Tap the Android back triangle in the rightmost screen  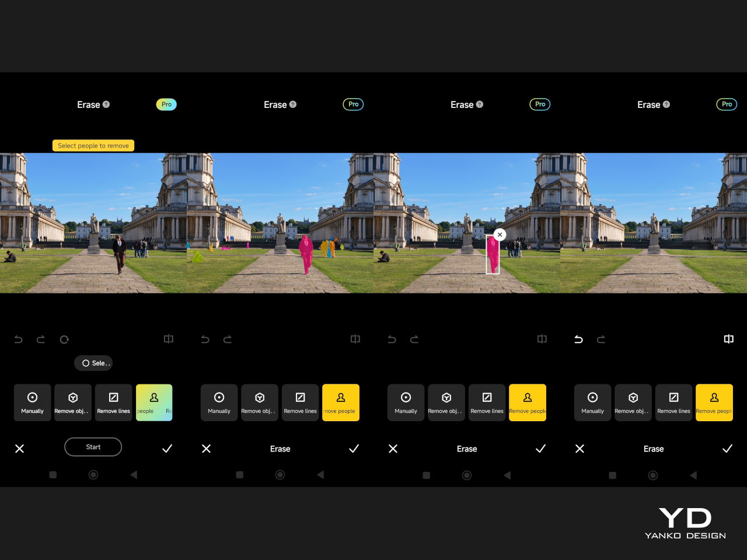[693, 475]
